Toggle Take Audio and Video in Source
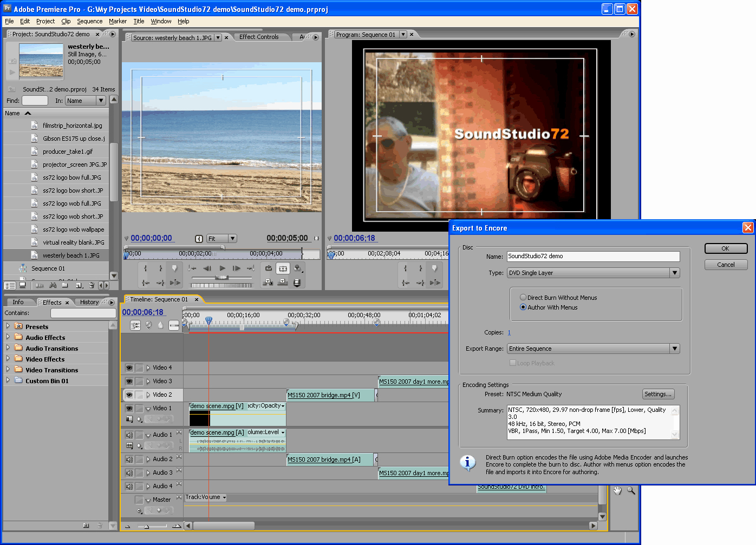Screen dimensions: 756x545 (297, 283)
